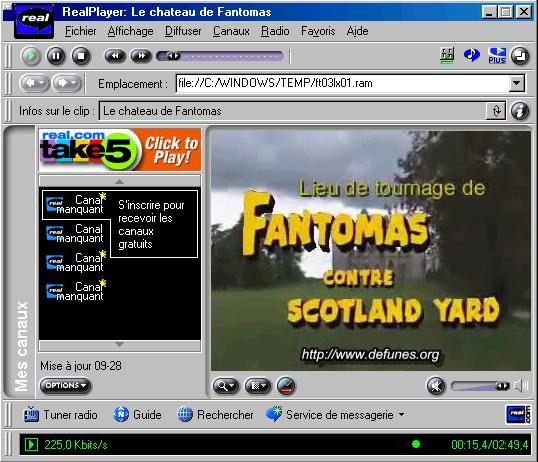Image resolution: width=538 pixels, height=462 pixels.
Task: Open the Favoris menu
Action: (x=318, y=31)
